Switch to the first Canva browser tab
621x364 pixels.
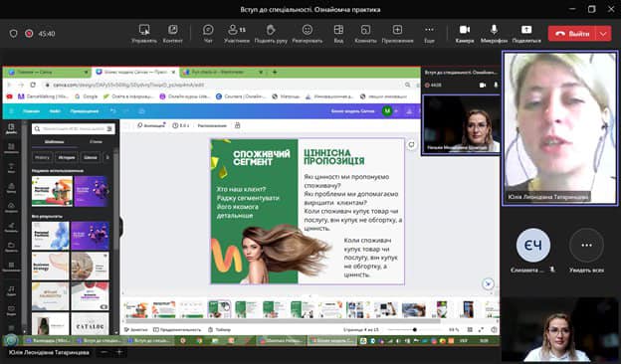[48, 73]
